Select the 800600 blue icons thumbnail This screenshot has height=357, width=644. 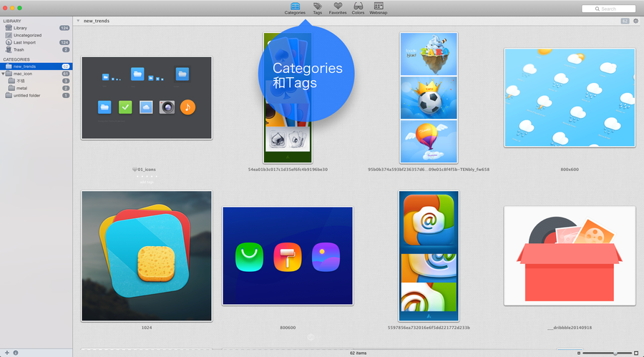pyautogui.click(x=288, y=256)
